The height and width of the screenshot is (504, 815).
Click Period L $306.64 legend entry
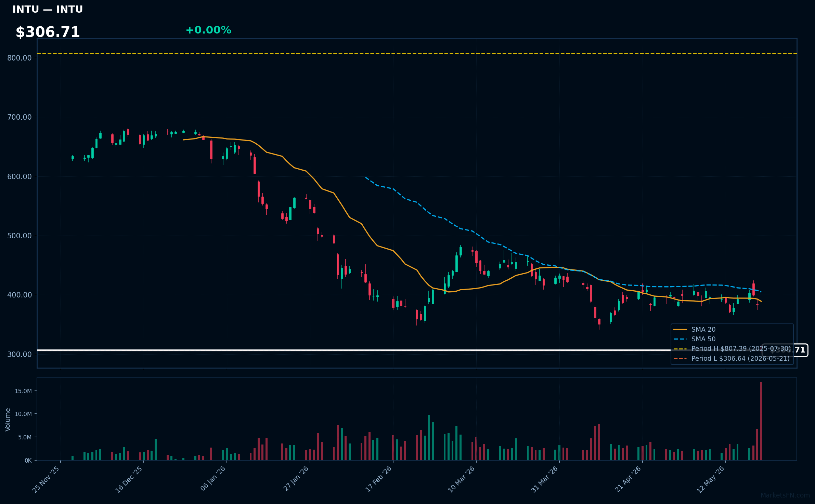(732, 358)
